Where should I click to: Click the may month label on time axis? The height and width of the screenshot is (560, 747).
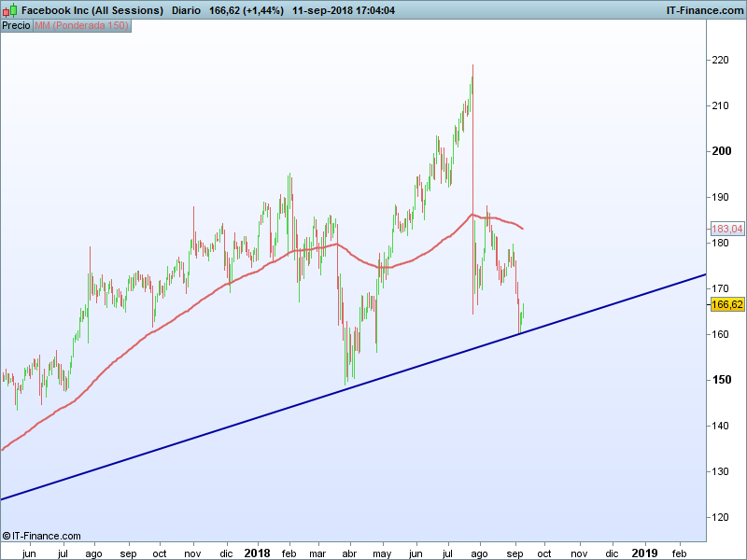[x=382, y=553]
